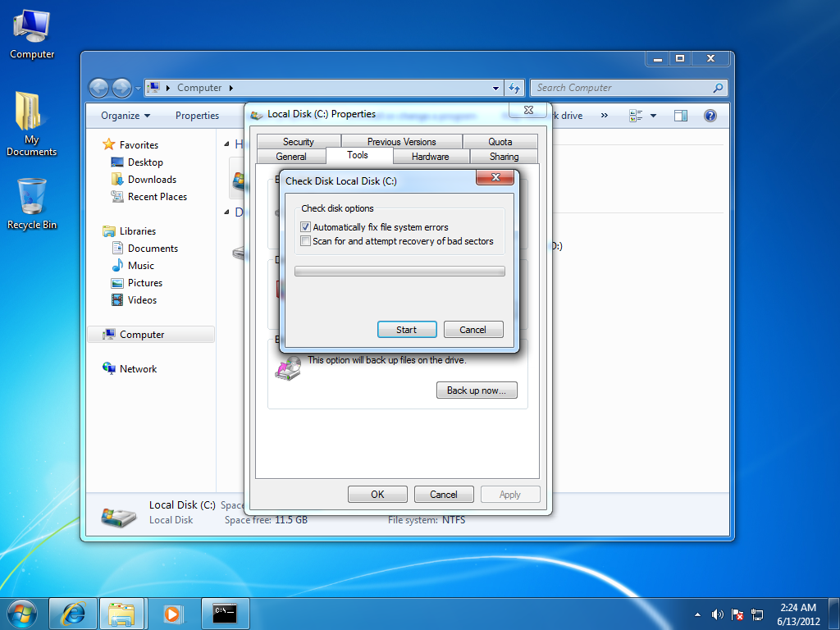Toggle the preview pane icon
Screen dimensions: 840x630
click(680, 116)
